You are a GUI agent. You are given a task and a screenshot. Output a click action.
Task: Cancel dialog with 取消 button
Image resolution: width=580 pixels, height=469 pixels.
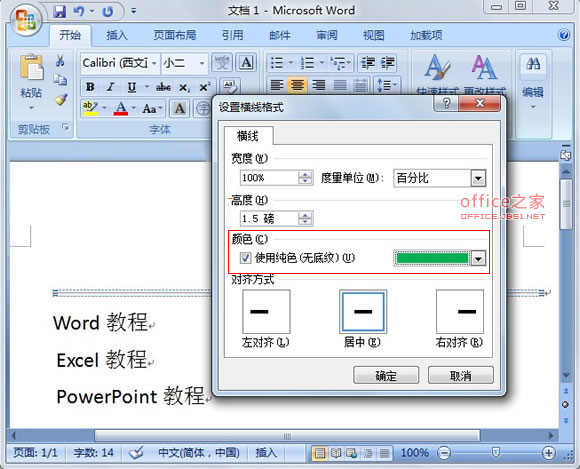point(461,375)
